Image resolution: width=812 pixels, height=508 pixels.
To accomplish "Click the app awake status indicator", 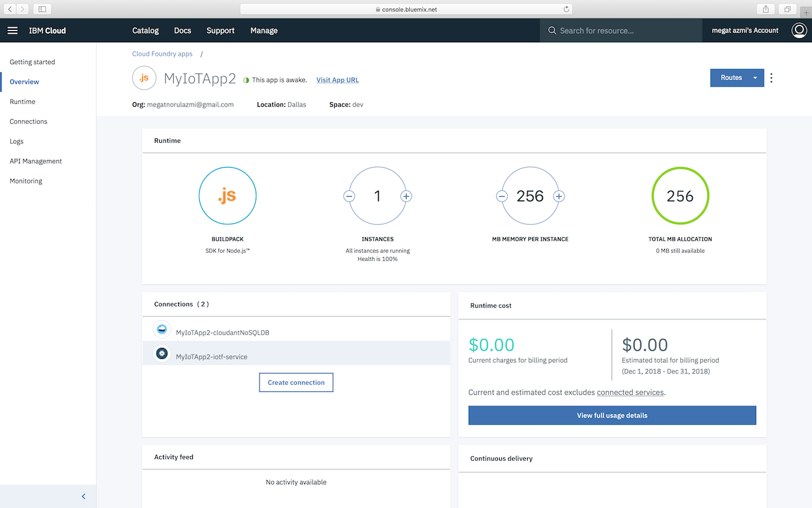I will [x=246, y=80].
